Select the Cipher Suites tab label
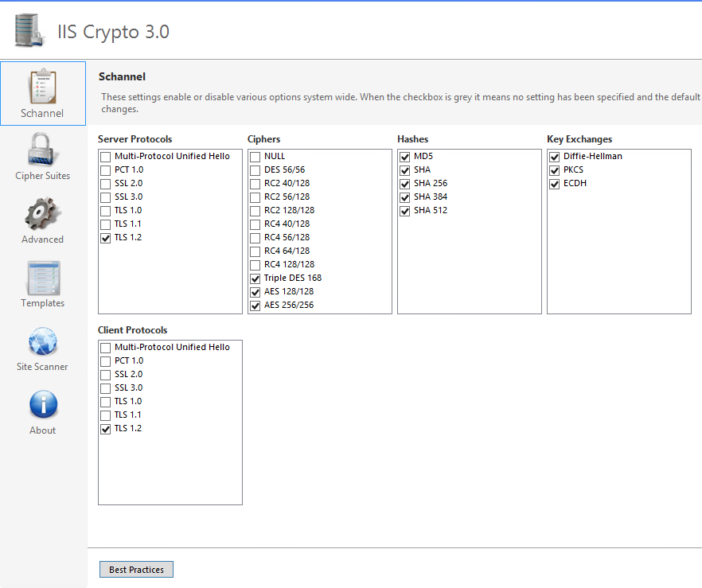This screenshot has height=588, width=702. coord(42,176)
